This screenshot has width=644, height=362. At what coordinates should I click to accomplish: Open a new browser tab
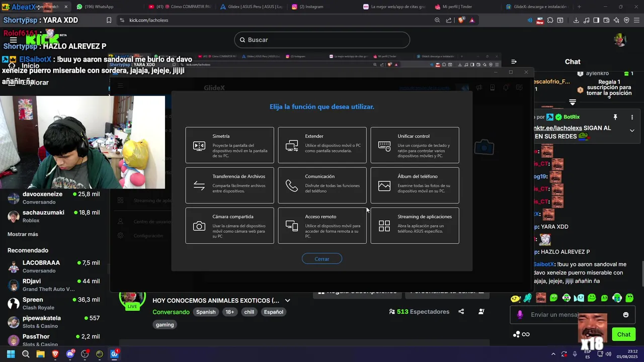(579, 7)
